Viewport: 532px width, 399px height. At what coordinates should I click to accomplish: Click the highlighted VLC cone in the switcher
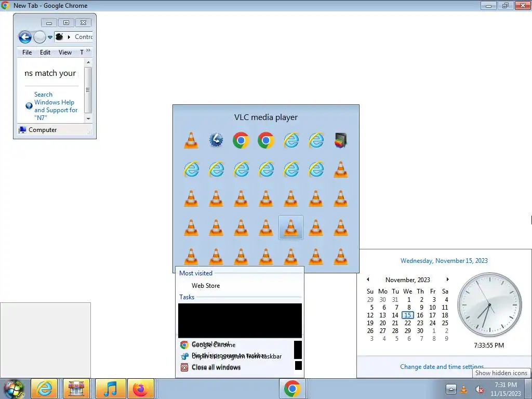tap(291, 228)
